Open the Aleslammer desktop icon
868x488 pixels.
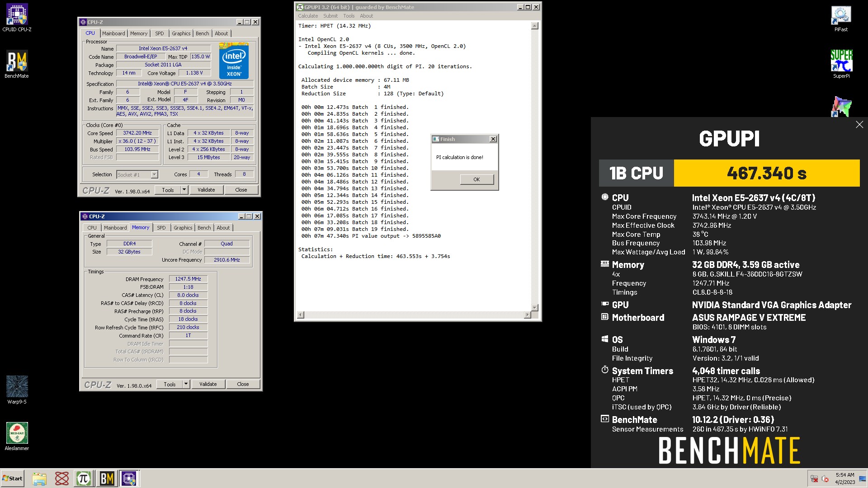[17, 436]
